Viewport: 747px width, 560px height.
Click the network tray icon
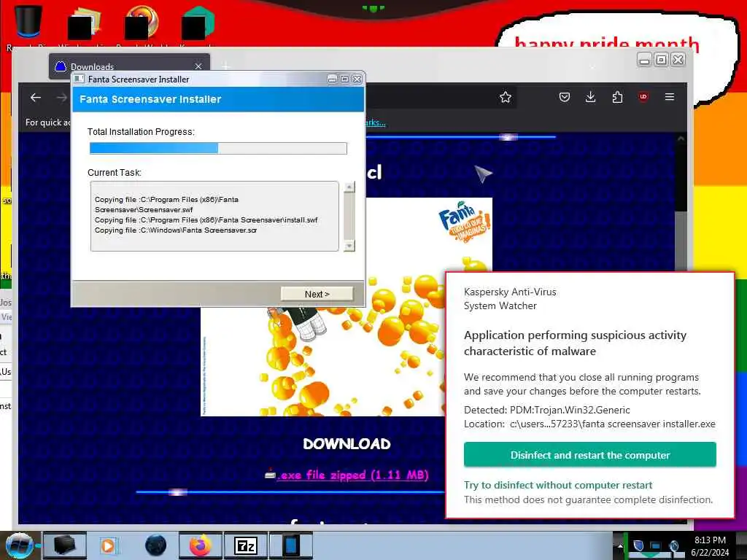click(656, 545)
